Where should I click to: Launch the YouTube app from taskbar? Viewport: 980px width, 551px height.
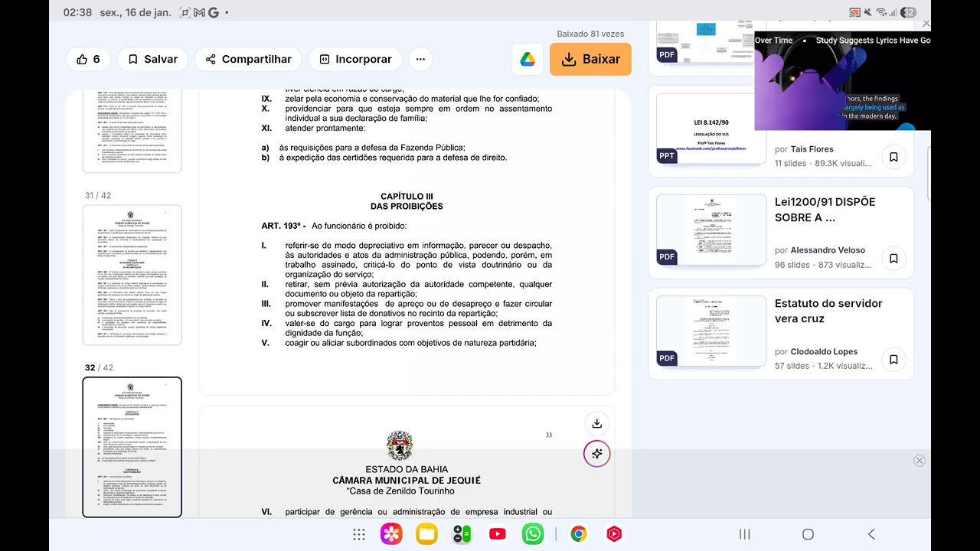click(x=498, y=534)
